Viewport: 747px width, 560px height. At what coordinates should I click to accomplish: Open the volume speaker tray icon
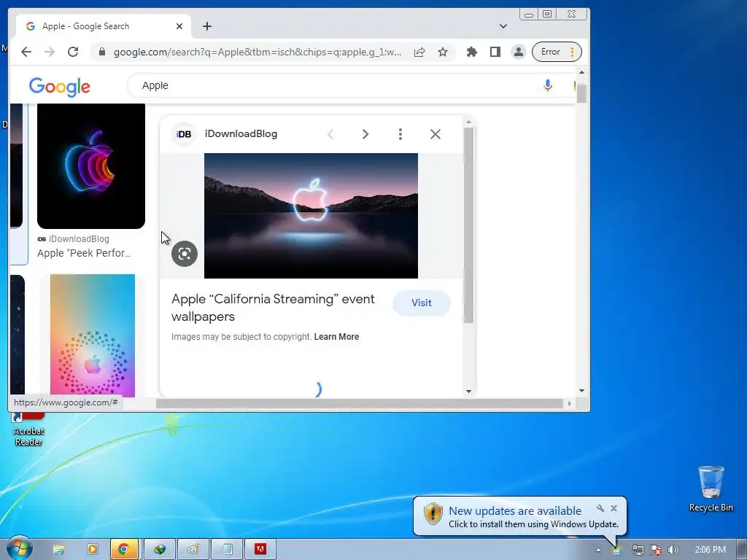click(673, 550)
